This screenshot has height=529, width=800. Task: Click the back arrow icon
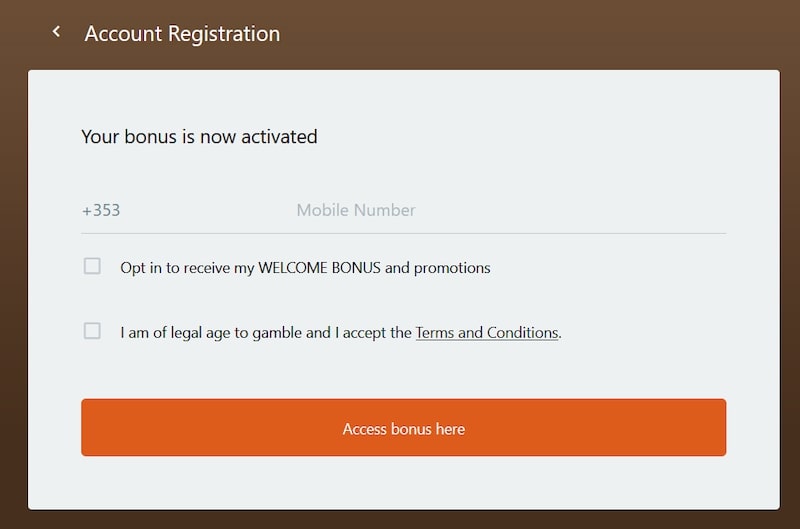57,33
